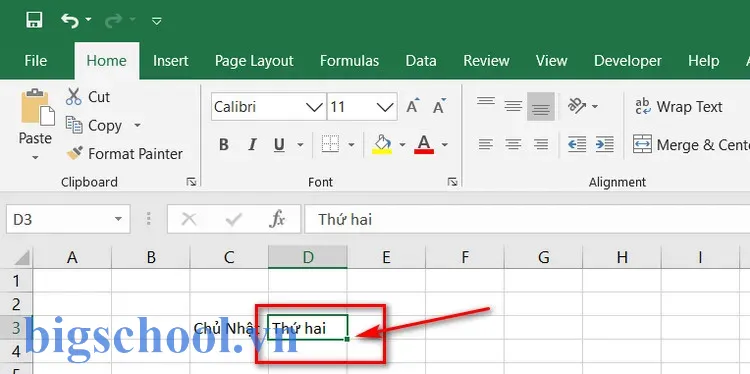Viewport: 750px width, 374px height.
Task: Click the Save icon in Quick Access Toolbar
Action: pos(34,20)
